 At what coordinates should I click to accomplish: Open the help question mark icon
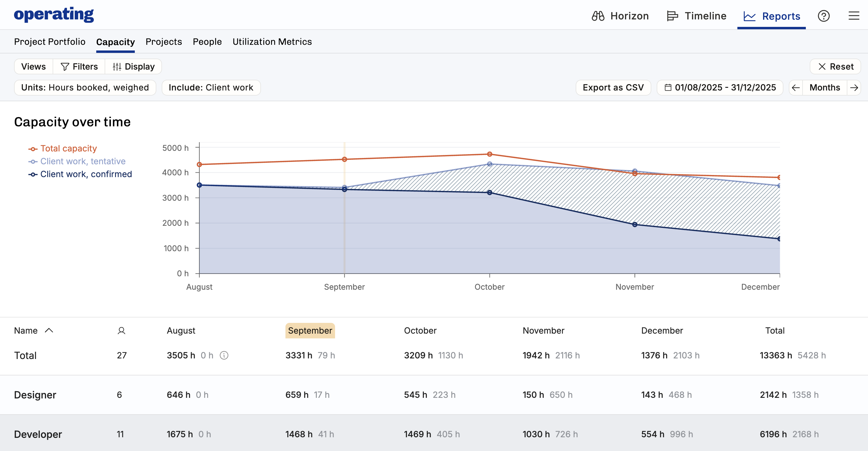[823, 16]
